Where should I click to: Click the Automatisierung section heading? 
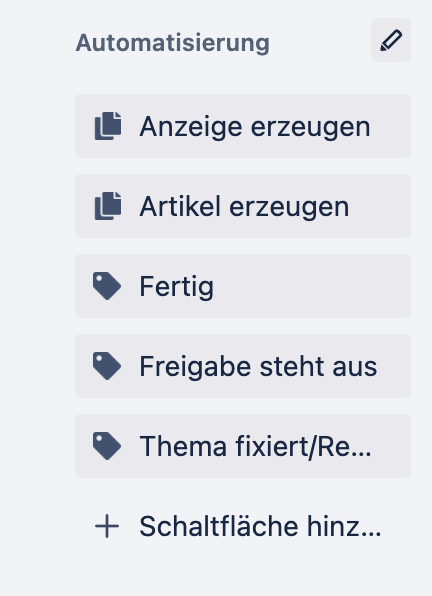click(x=172, y=43)
